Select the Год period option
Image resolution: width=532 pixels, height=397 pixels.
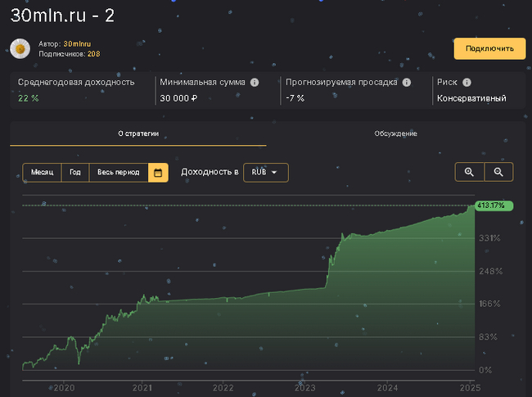[74, 173]
